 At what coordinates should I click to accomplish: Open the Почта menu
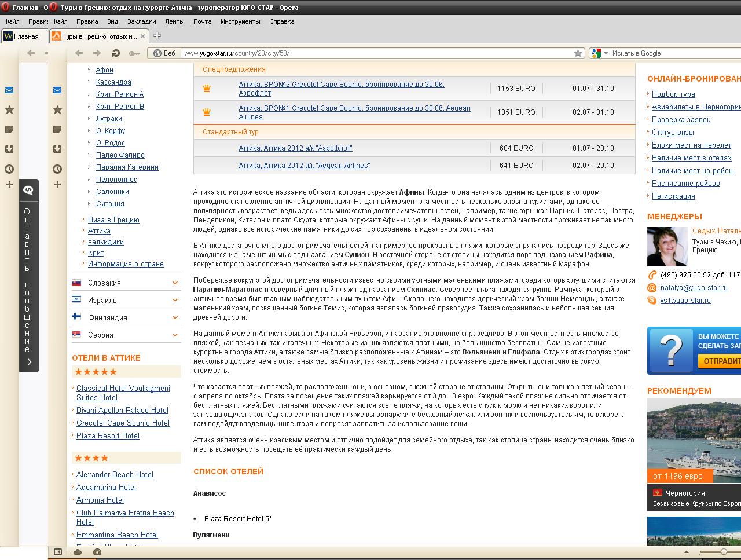pyautogui.click(x=203, y=21)
